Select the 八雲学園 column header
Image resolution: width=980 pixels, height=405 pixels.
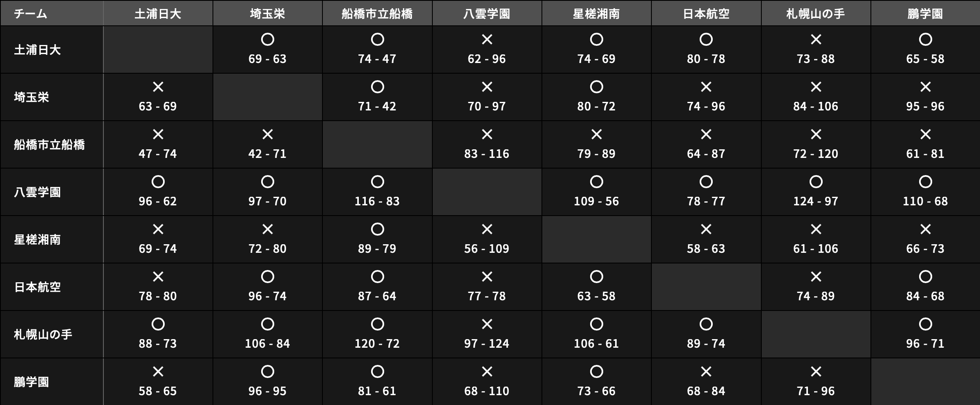(x=487, y=14)
